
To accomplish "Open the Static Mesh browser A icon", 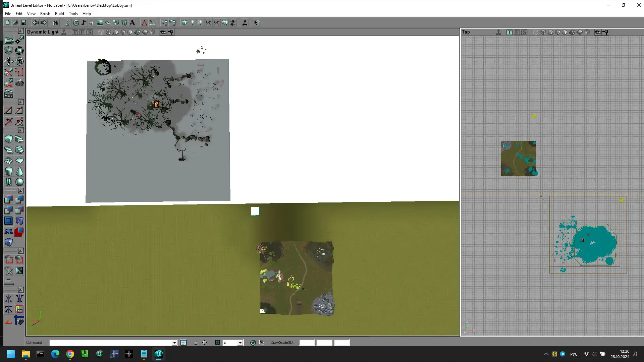I will tap(132, 22).
